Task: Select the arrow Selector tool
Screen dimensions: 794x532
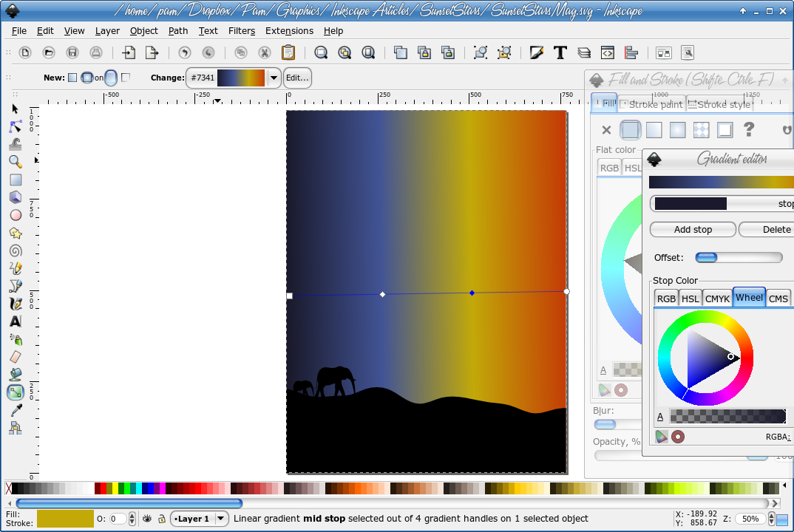Action: [16, 109]
